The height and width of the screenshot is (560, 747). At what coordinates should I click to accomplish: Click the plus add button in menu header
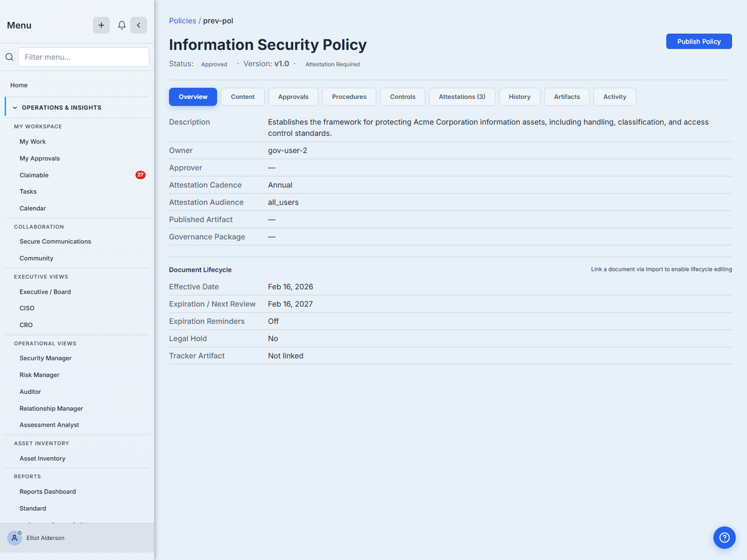tap(101, 25)
